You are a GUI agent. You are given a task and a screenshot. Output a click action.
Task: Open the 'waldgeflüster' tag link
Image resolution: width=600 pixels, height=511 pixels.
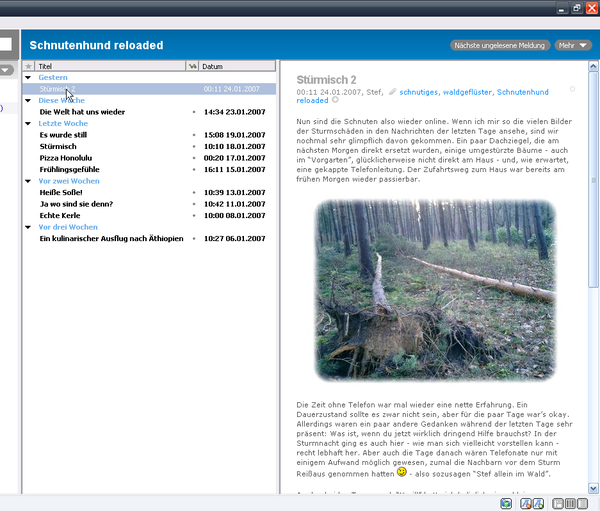(x=466, y=92)
